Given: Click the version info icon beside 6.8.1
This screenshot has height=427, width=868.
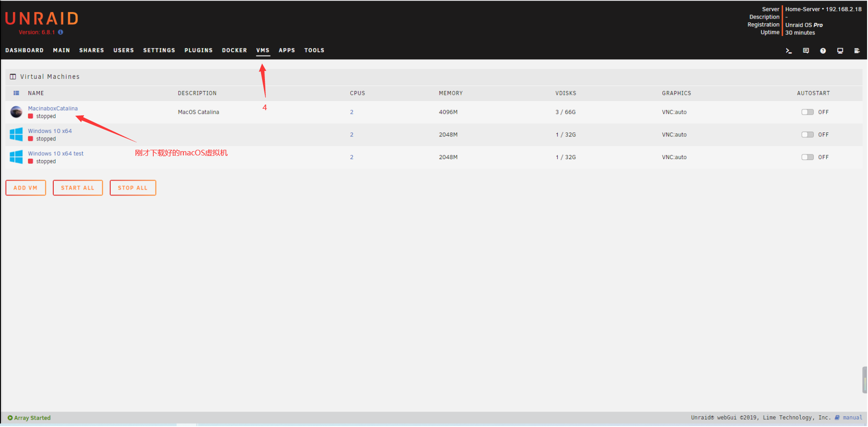Looking at the screenshot, I should (61, 32).
